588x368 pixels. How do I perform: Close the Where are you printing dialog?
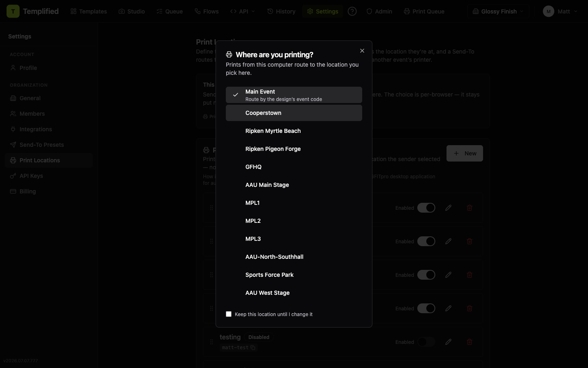point(362,51)
